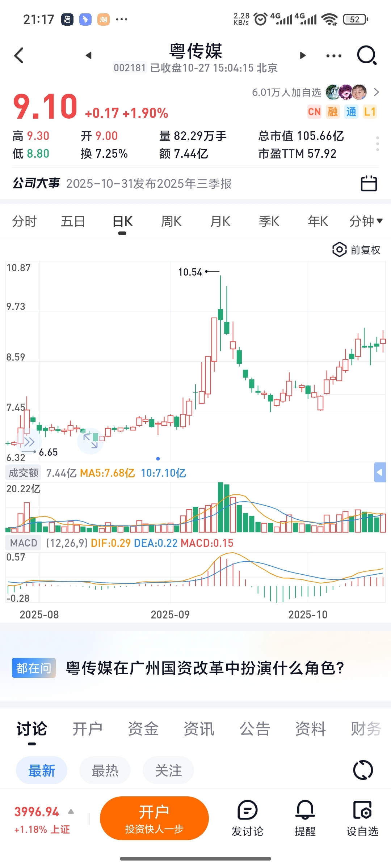Image resolution: width=391 pixels, height=868 pixels.
Task: Open the 都在问 question banner
Action: tap(195, 668)
